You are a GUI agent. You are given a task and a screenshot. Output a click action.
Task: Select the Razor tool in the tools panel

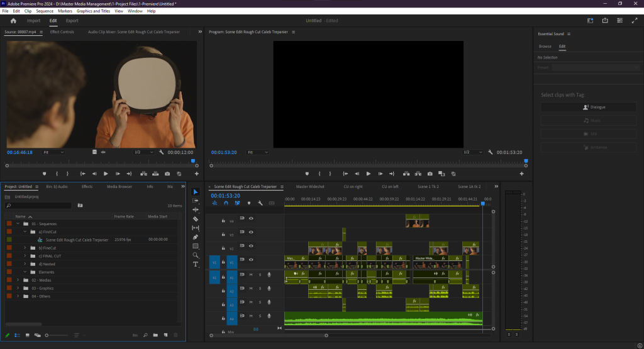[195, 219]
